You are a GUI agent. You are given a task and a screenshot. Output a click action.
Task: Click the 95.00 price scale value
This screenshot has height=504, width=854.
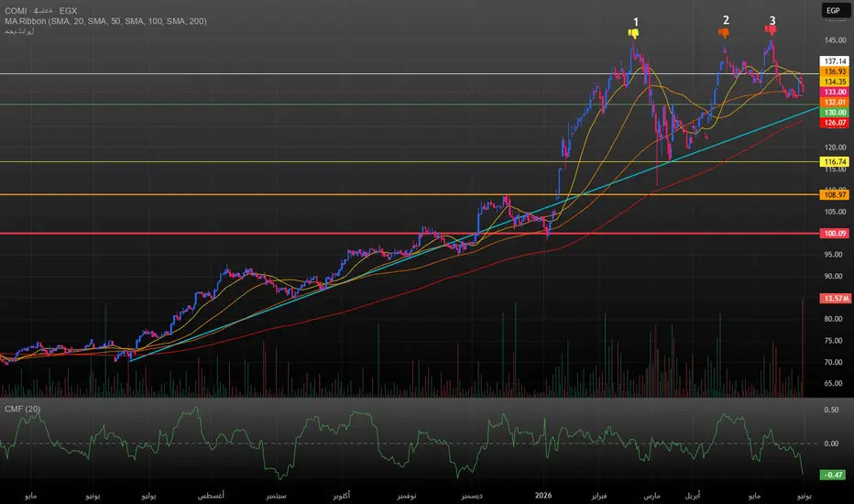pos(835,255)
